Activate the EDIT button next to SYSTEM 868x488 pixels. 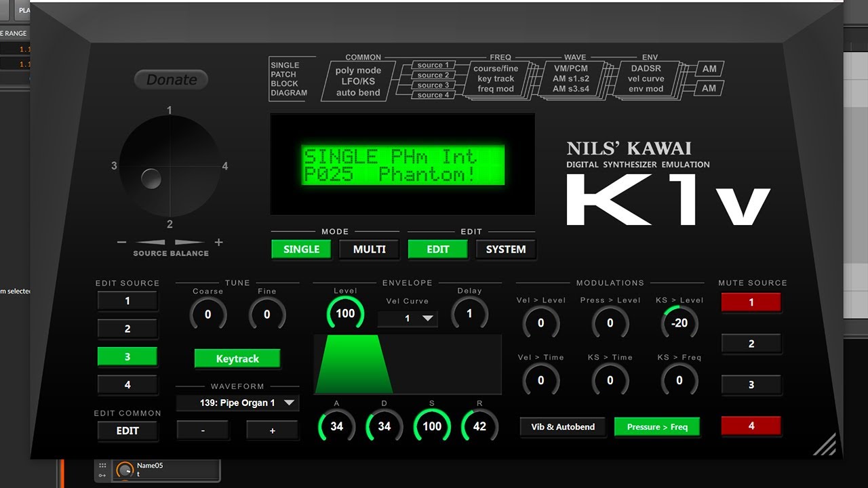(x=438, y=249)
